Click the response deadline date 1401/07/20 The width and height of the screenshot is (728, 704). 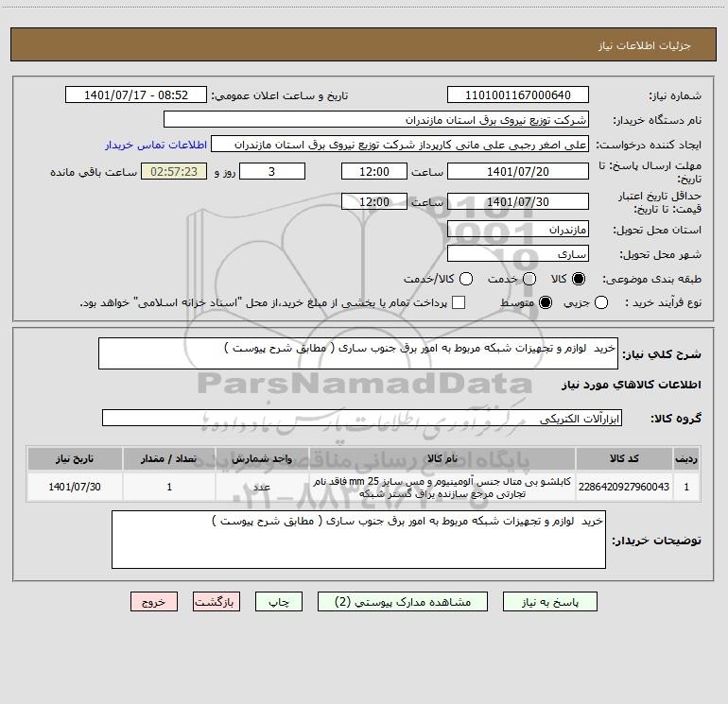518,171
